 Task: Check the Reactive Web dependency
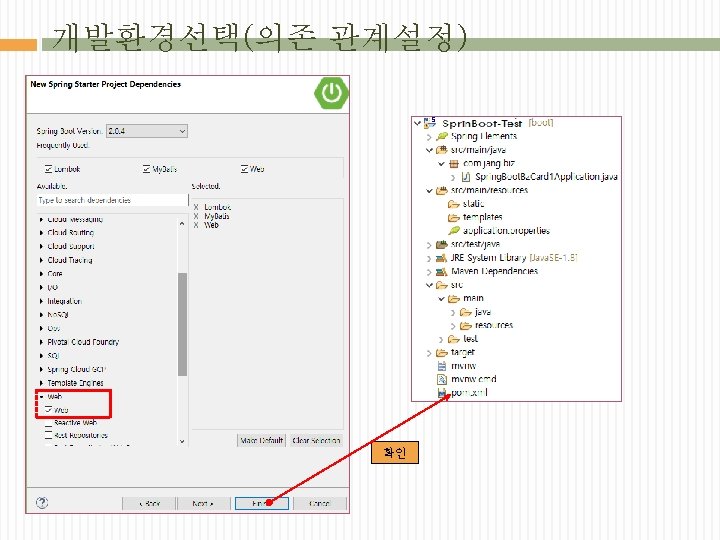tap(48, 423)
